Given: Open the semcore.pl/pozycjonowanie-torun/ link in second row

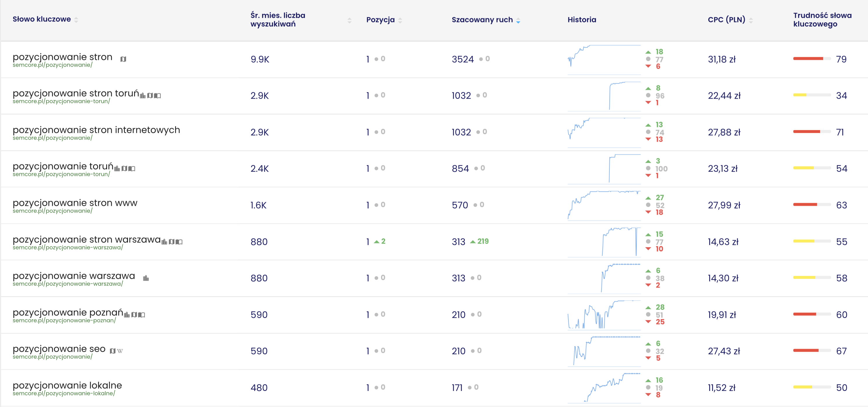Looking at the screenshot, I should [x=61, y=101].
